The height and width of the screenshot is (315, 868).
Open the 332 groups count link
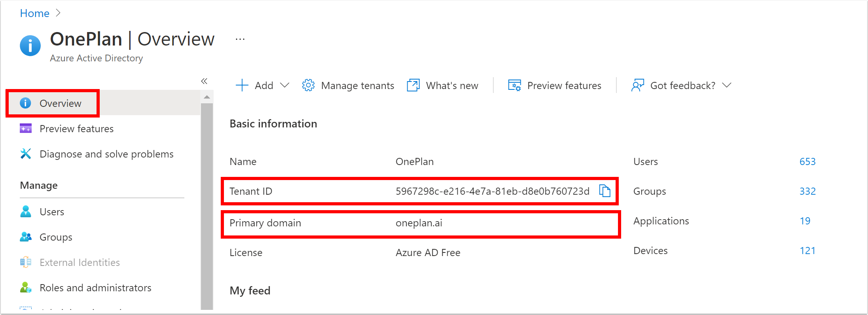[807, 191]
